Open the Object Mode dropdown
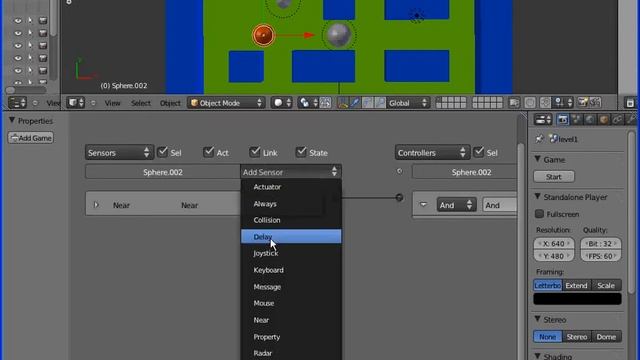Image resolution: width=640 pixels, height=360 pixels. (x=227, y=103)
